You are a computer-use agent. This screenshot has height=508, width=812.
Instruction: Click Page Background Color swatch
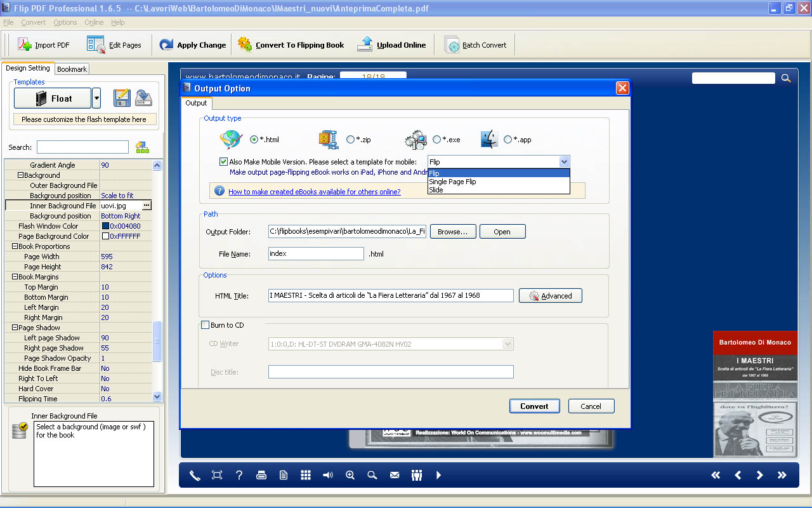(105, 236)
